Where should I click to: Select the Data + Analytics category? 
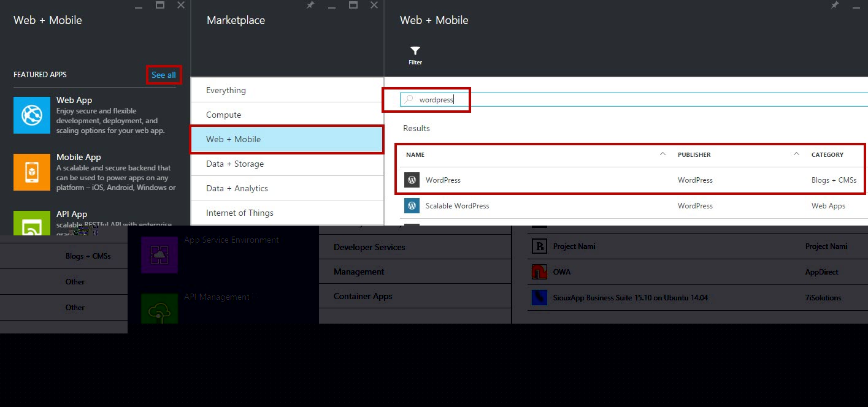(287, 188)
